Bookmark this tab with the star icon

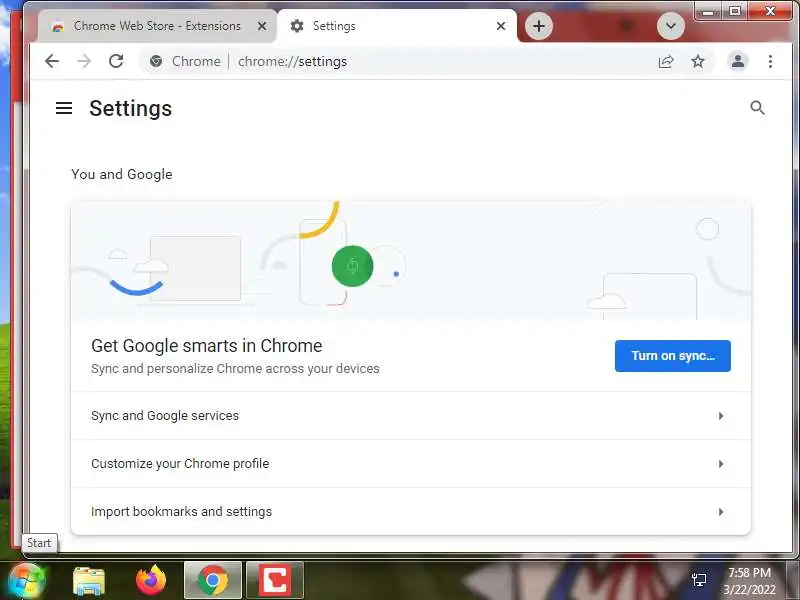point(697,62)
